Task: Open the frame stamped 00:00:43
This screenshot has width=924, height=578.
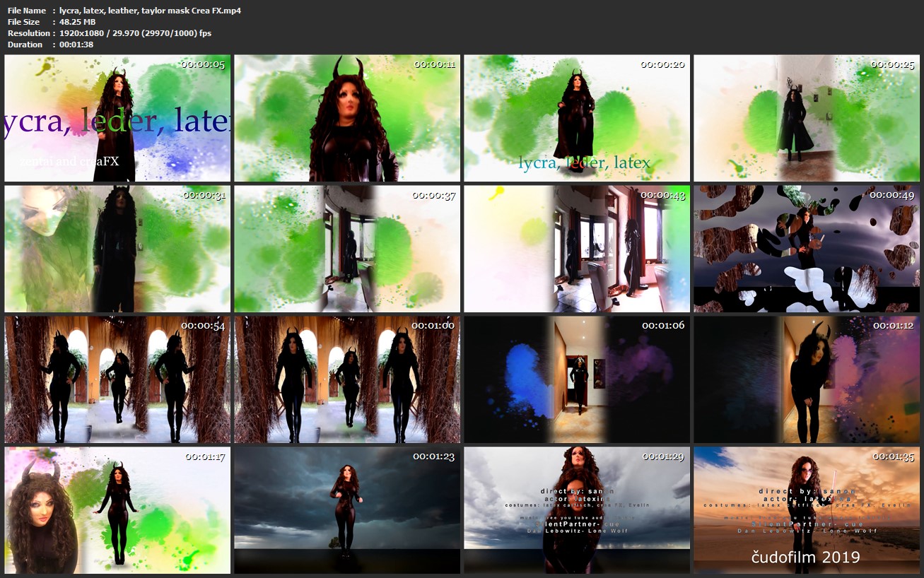Action: click(x=577, y=249)
